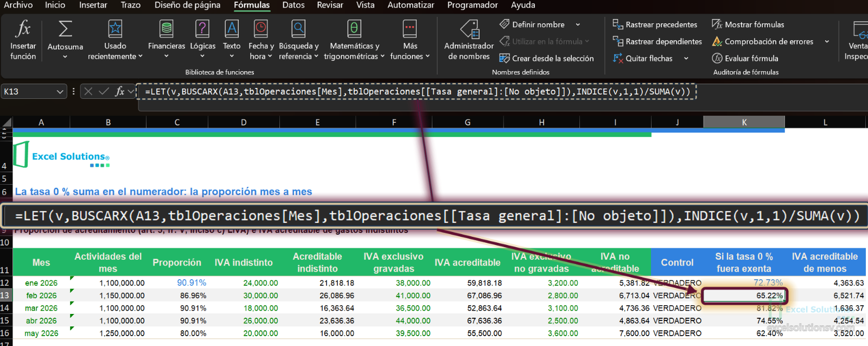
Task: Select the 'may 2026' cell
Action: [x=41, y=333]
